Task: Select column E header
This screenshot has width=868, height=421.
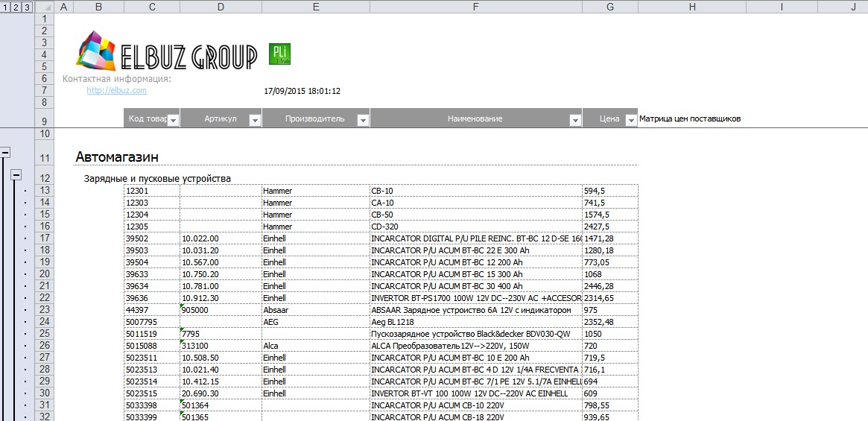Action: click(316, 7)
